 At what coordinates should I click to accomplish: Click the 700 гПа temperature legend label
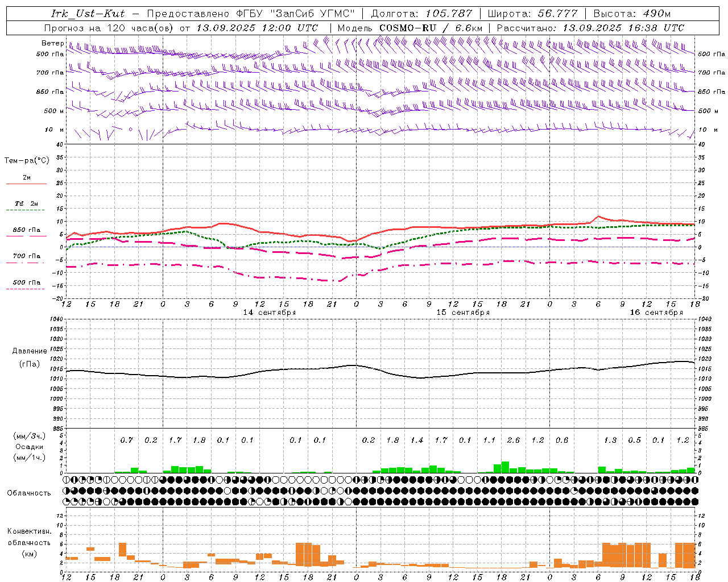pyautogui.click(x=27, y=256)
